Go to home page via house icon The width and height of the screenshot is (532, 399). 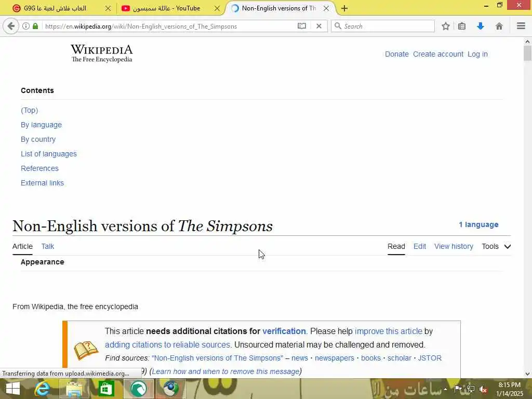pyautogui.click(x=499, y=26)
